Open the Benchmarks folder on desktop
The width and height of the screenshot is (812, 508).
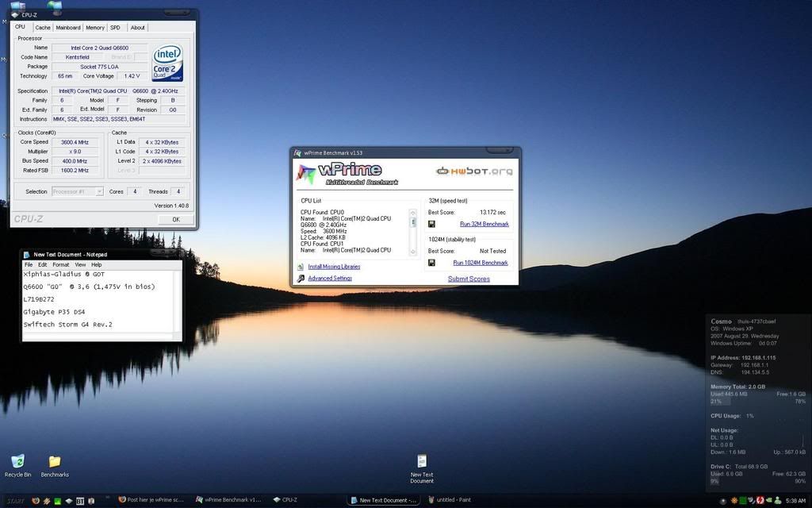click(x=55, y=461)
